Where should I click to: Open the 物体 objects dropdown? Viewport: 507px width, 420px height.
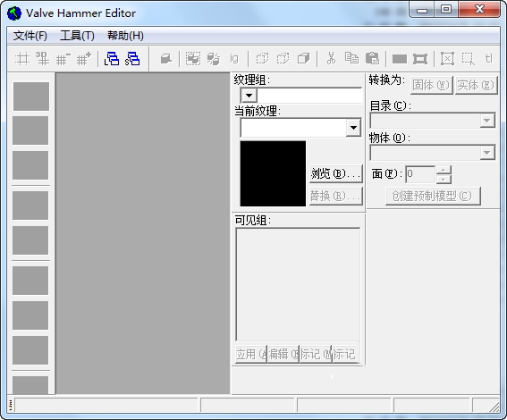pos(486,153)
